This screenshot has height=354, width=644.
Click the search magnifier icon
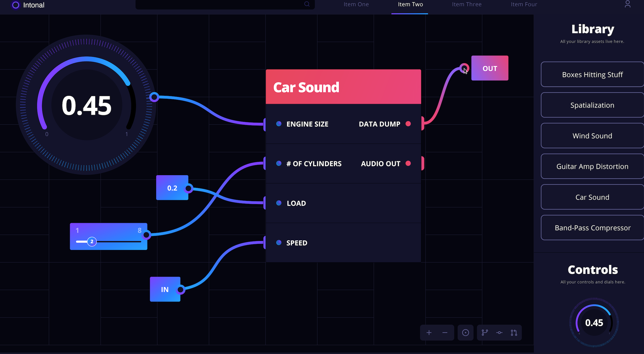point(307,4)
